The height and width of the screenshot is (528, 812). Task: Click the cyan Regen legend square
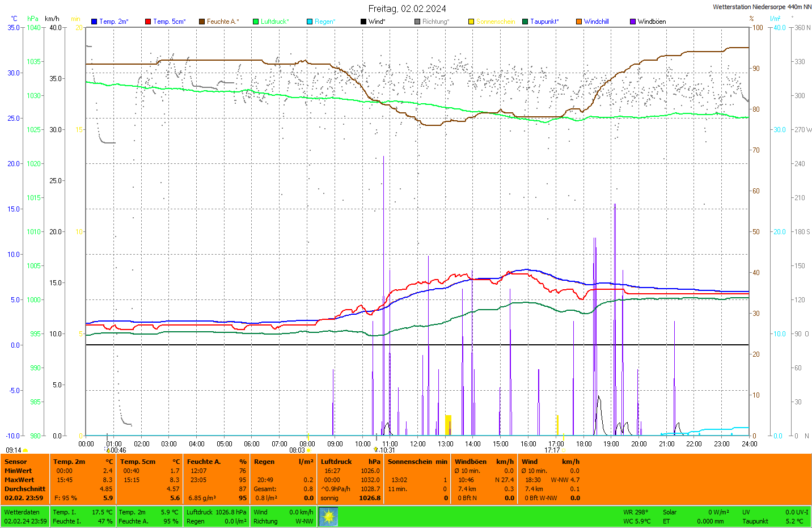310,22
